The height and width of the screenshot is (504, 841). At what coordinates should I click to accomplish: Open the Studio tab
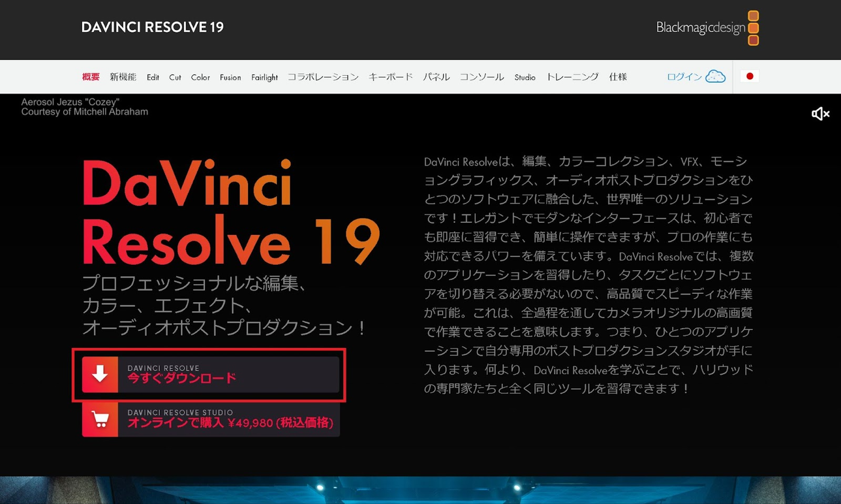(525, 77)
